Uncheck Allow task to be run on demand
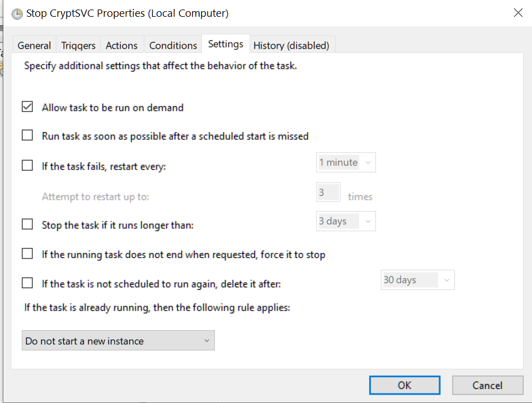 (x=27, y=106)
